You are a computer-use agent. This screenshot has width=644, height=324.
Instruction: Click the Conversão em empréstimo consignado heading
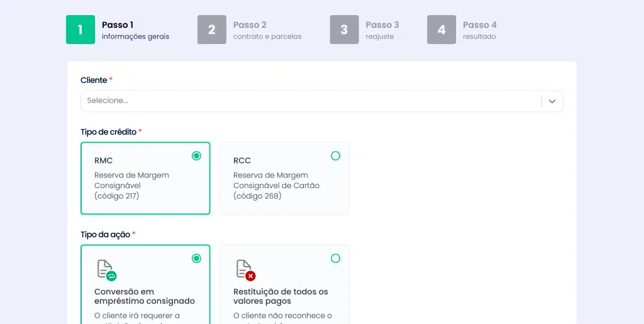click(144, 296)
